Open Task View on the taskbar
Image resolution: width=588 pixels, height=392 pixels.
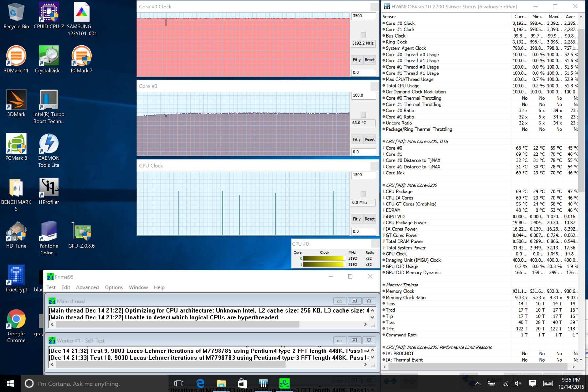(x=179, y=384)
